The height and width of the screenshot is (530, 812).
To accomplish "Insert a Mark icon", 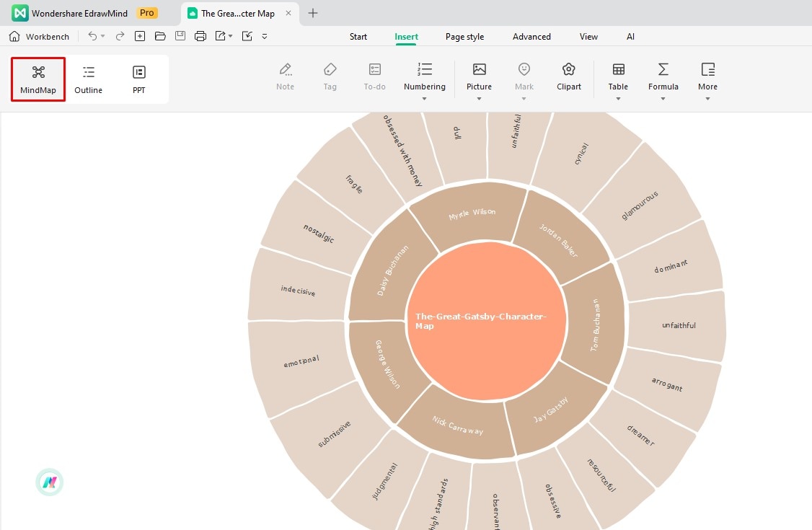I will pos(524,76).
